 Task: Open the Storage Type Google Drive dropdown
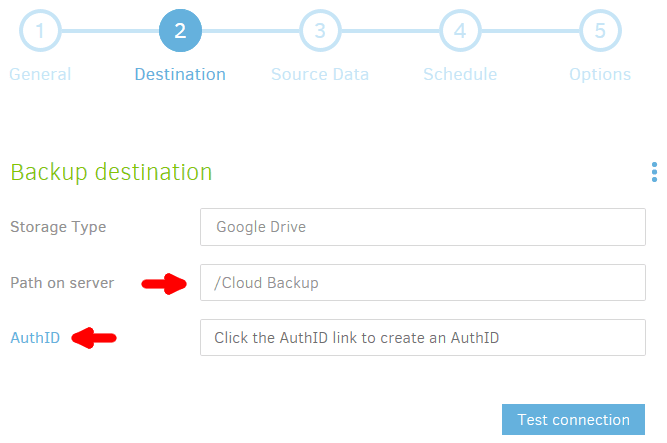point(423,227)
